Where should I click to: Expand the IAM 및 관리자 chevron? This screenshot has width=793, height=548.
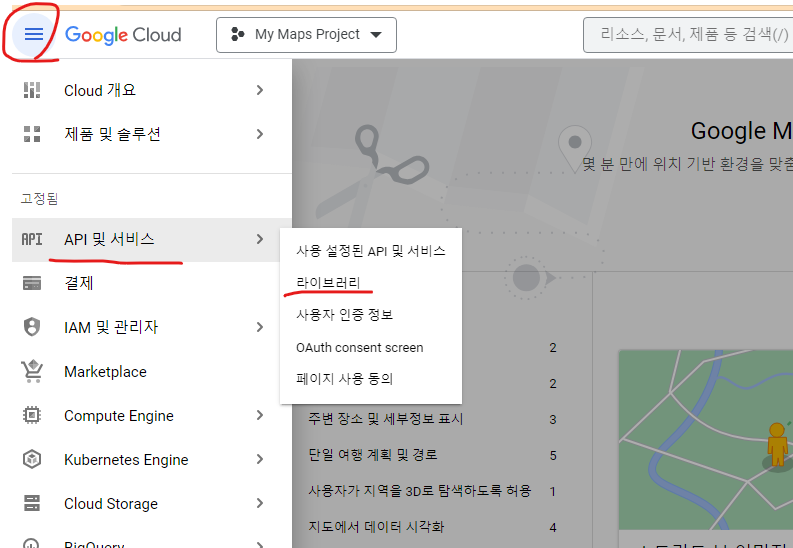[x=260, y=327]
